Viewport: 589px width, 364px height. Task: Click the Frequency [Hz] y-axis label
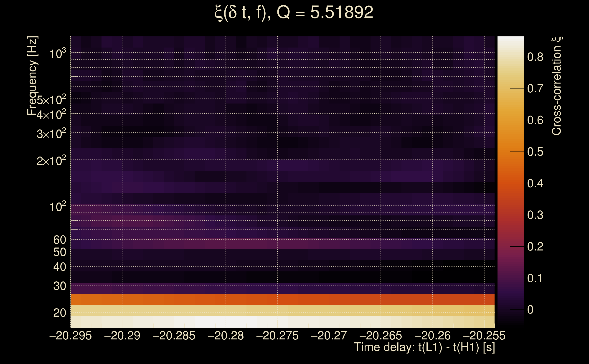tap(32, 76)
